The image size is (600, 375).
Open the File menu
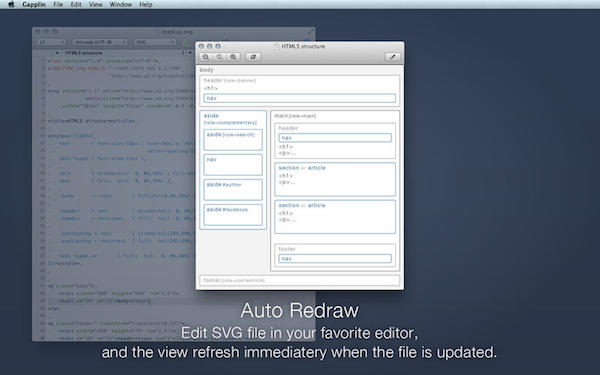[x=58, y=5]
